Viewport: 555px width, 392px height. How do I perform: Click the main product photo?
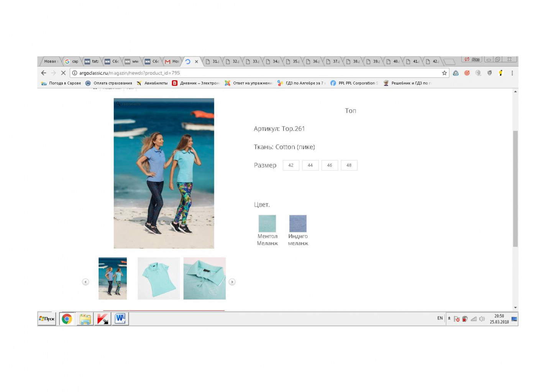tap(164, 173)
